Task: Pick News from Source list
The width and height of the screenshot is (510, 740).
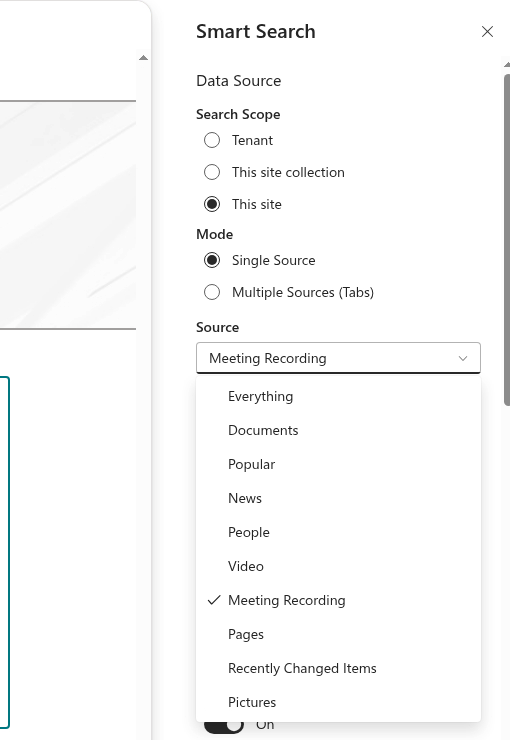Action: click(x=338, y=498)
